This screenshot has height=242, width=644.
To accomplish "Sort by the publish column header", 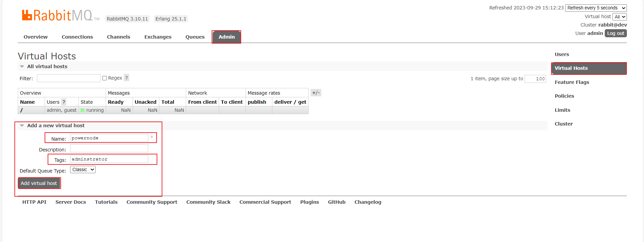I will [x=257, y=102].
